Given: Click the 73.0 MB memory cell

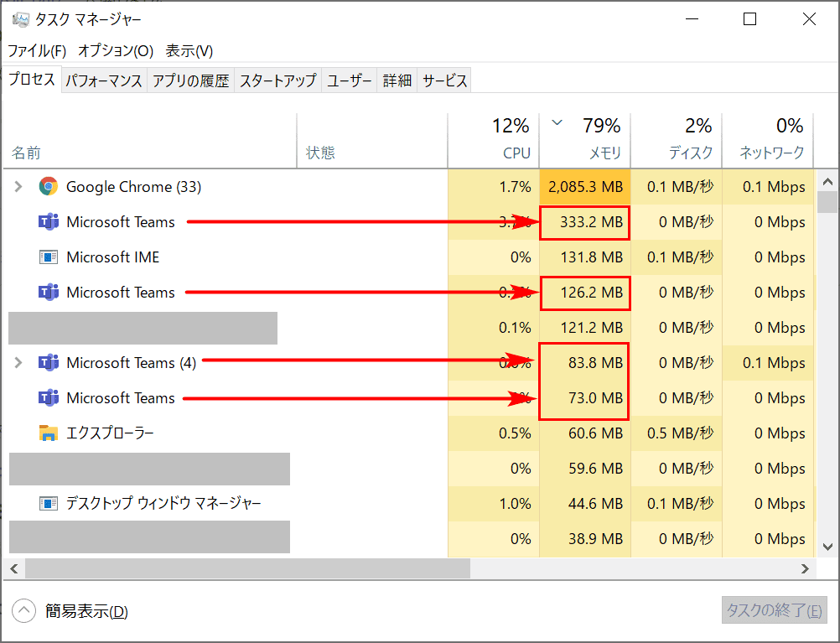Looking at the screenshot, I should click(585, 398).
